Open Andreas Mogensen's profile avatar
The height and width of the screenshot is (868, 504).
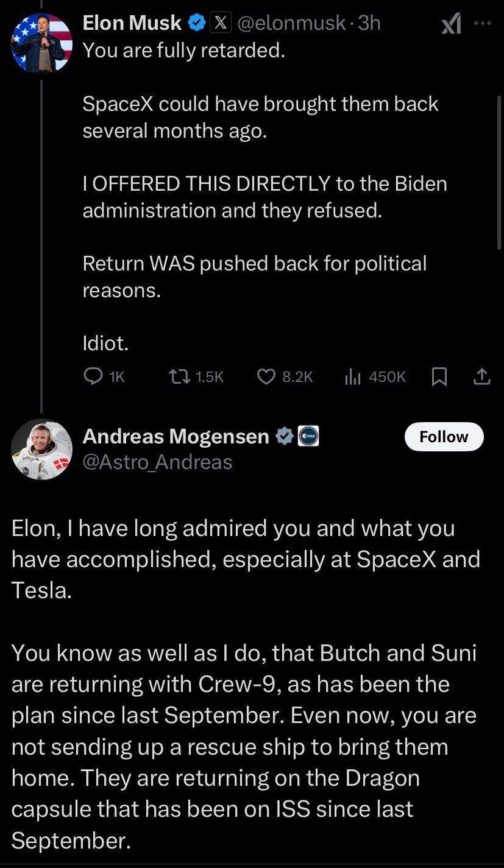41,449
